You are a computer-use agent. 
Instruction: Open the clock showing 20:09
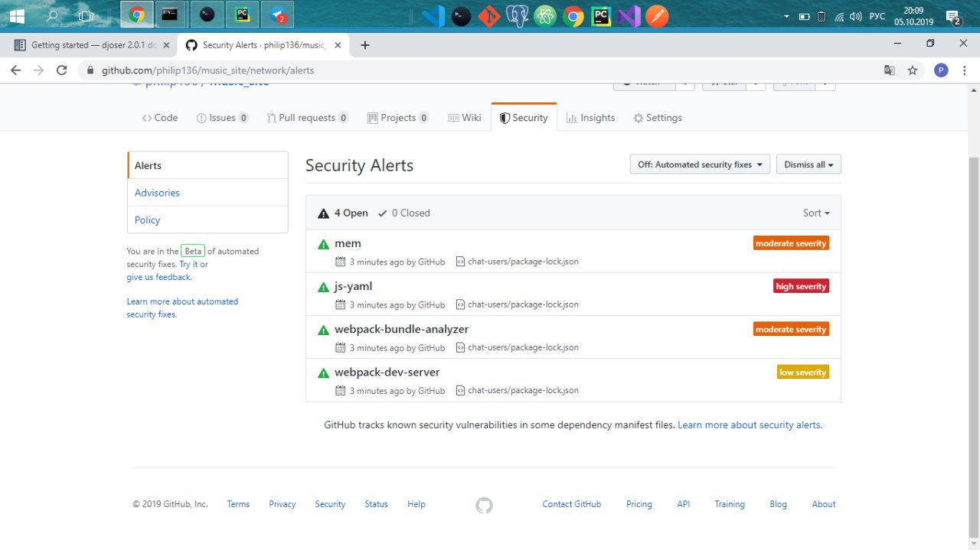[913, 16]
